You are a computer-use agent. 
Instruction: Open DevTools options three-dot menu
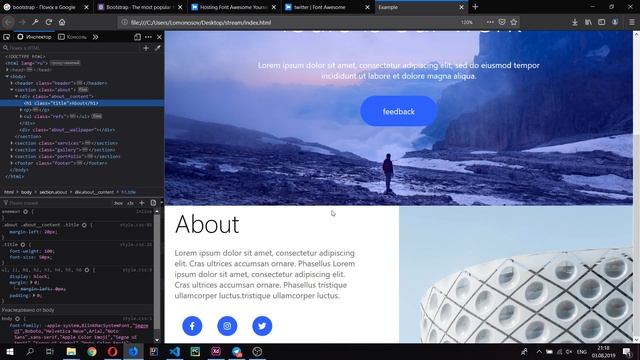click(x=148, y=37)
